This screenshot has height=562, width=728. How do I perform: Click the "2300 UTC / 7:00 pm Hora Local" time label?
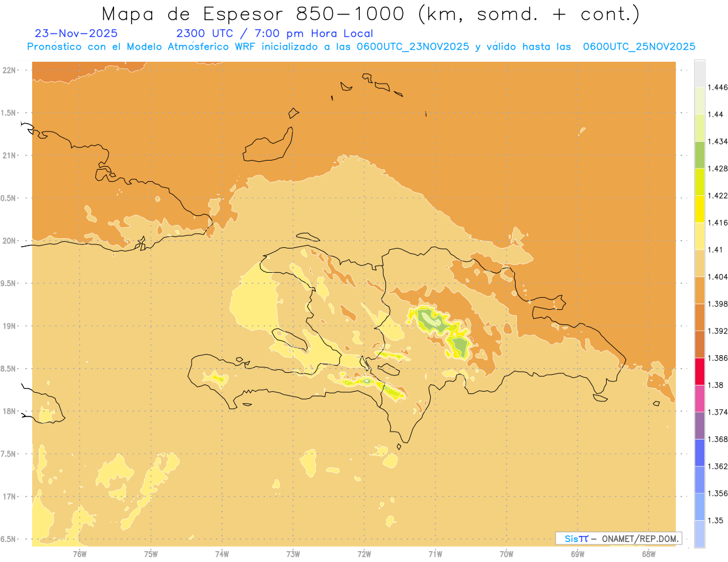click(x=275, y=33)
